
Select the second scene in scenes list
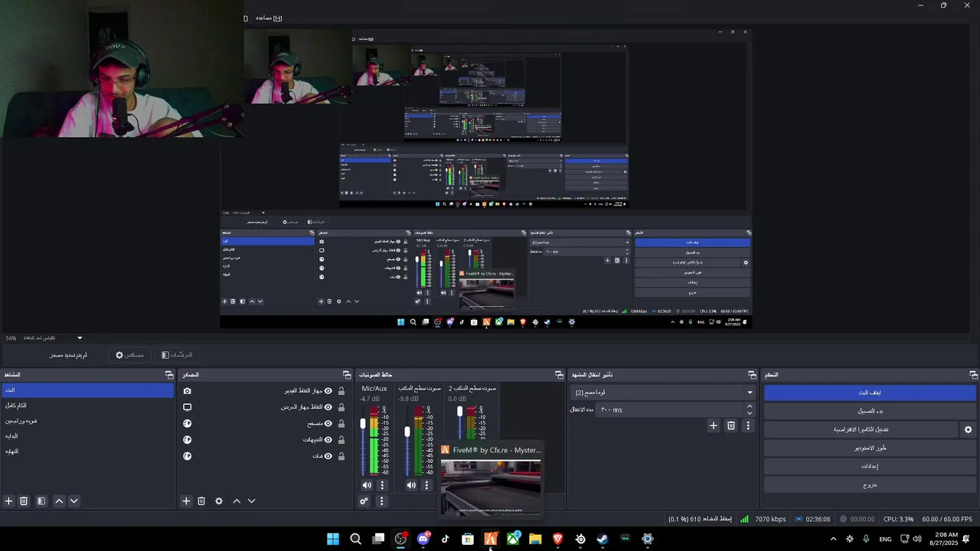(x=87, y=406)
